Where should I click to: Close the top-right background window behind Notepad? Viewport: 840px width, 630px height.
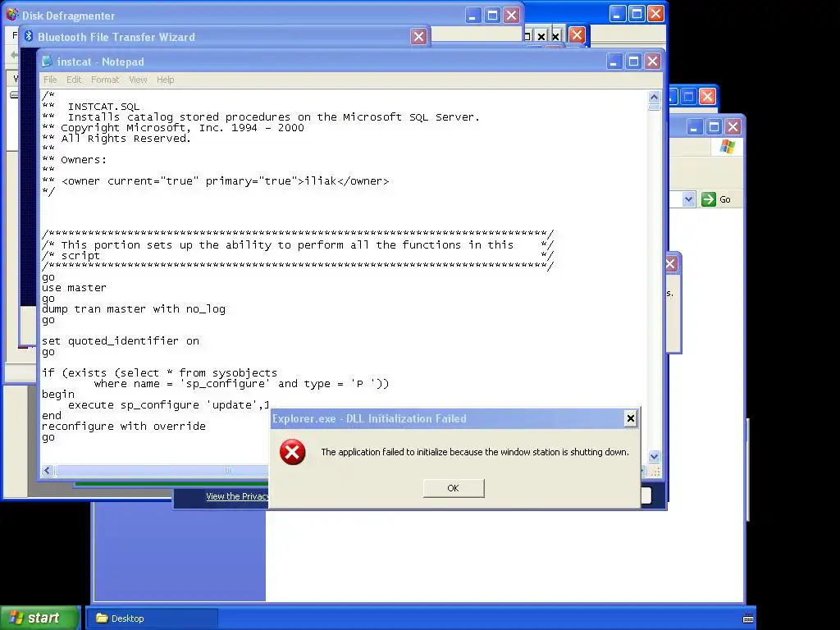pyautogui.click(x=655, y=13)
